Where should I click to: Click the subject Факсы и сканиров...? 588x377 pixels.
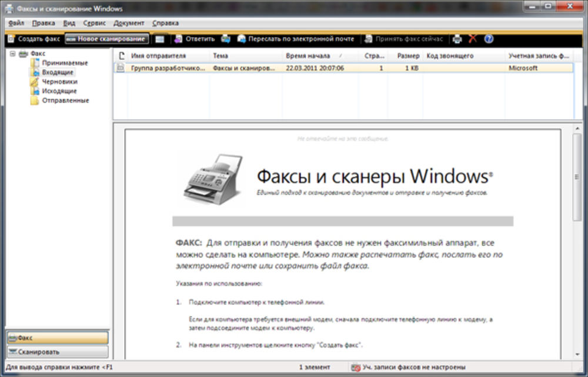point(244,68)
